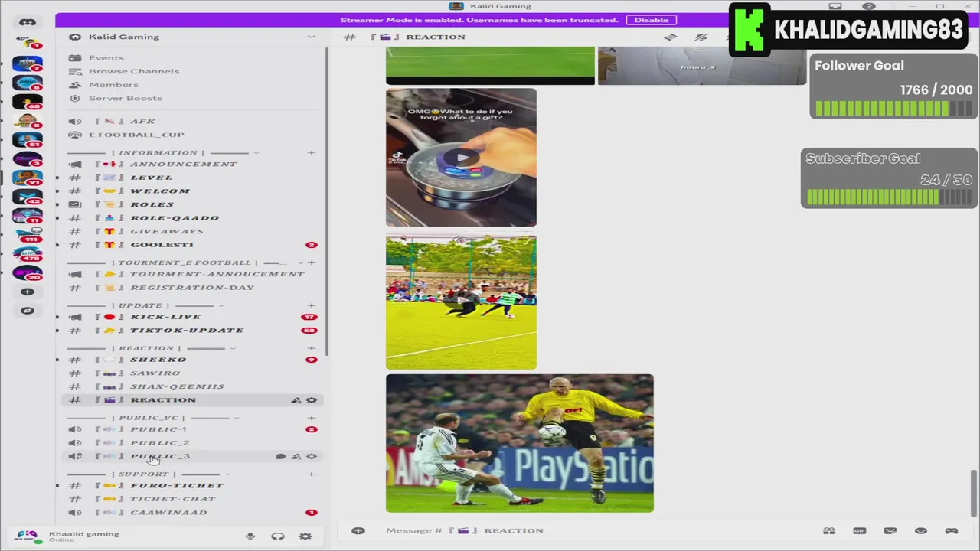Screen dimensions: 980x551
Task: Create invite for PUBLIC_3 channel
Action: 296,456
